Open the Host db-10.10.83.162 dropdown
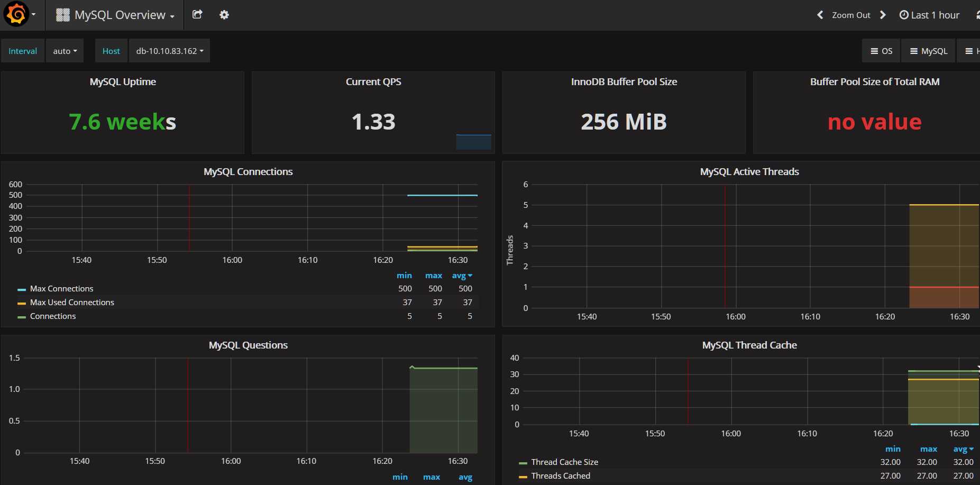 [x=169, y=51]
